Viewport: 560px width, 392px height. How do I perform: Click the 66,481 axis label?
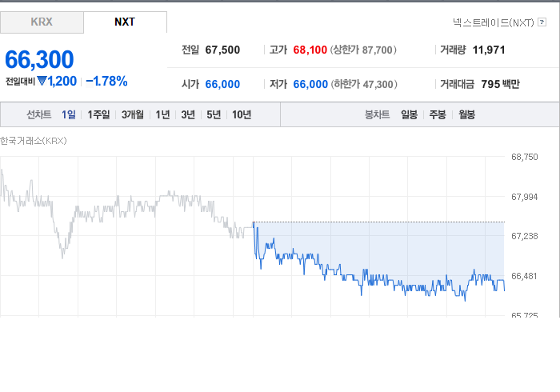[x=524, y=276]
